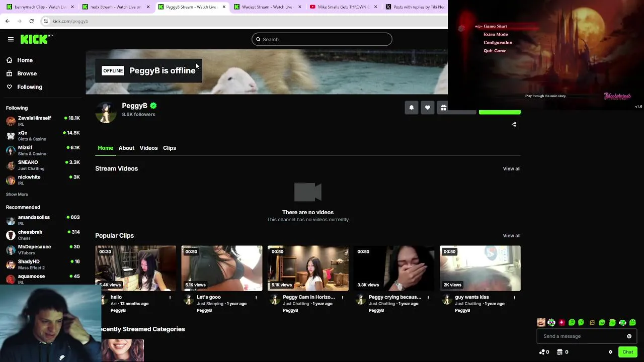The height and width of the screenshot is (362, 644).
Task: Select Game Start in Bloodstained game menu
Action: pyautogui.click(x=495, y=27)
